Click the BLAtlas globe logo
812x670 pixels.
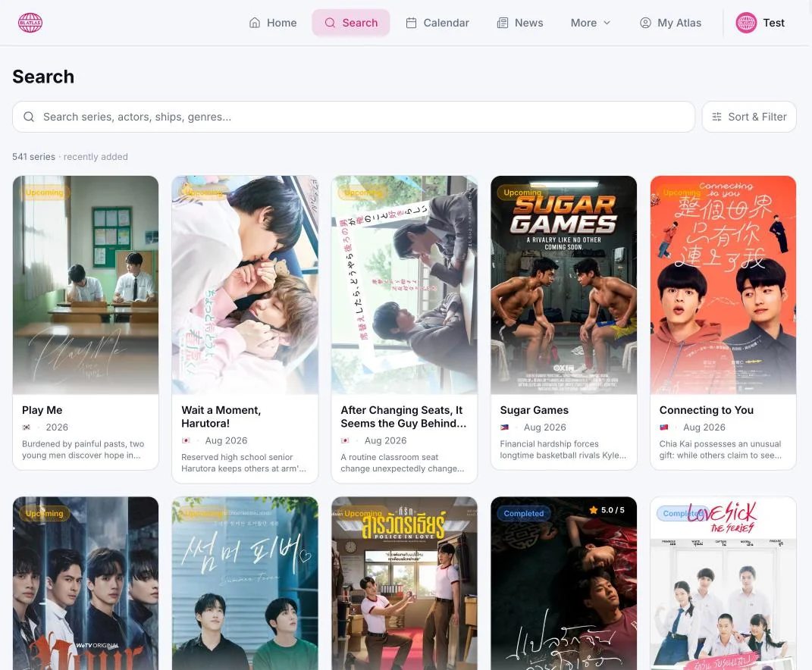coord(30,23)
